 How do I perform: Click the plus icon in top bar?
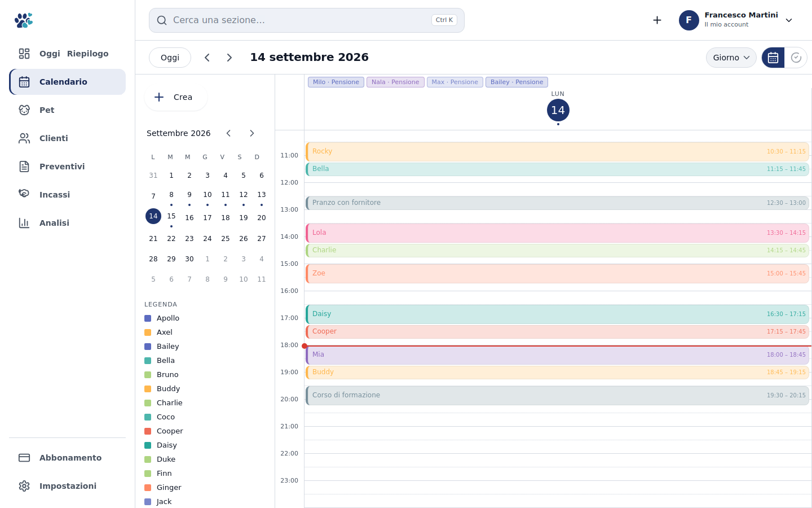click(x=657, y=20)
